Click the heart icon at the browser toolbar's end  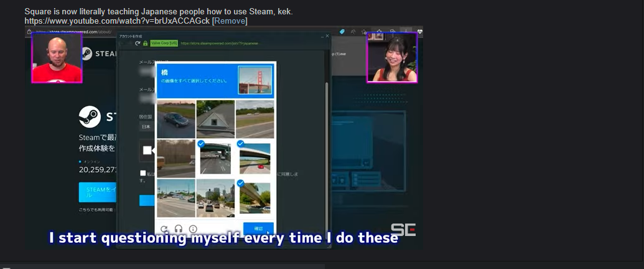[x=419, y=32]
